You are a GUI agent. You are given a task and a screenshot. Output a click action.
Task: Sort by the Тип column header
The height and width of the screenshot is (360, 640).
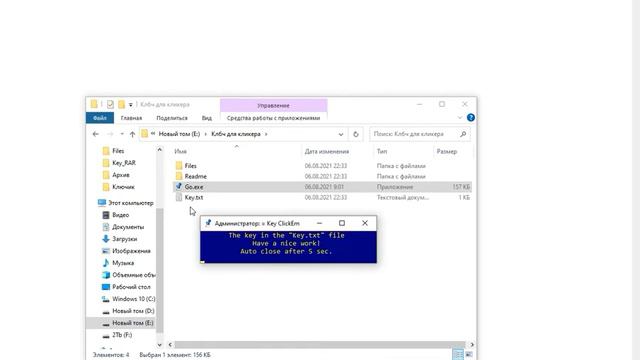pos(382,151)
